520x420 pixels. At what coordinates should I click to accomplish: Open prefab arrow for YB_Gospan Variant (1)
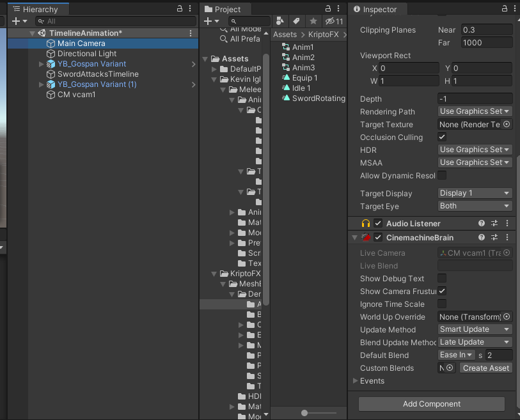(193, 84)
